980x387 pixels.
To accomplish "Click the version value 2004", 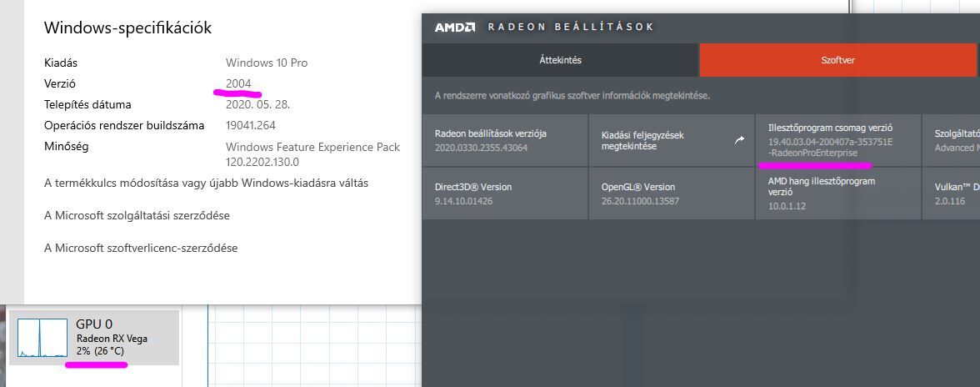I will coord(238,83).
